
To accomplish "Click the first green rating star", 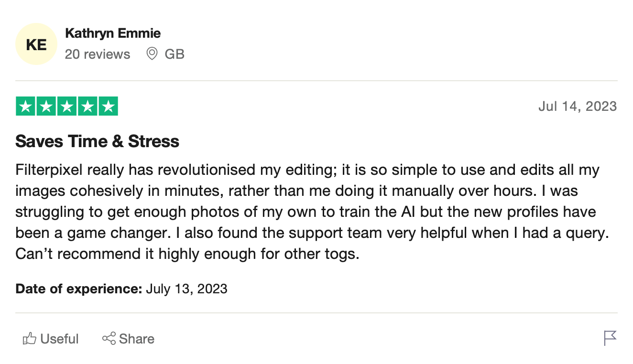I will 26,106.
